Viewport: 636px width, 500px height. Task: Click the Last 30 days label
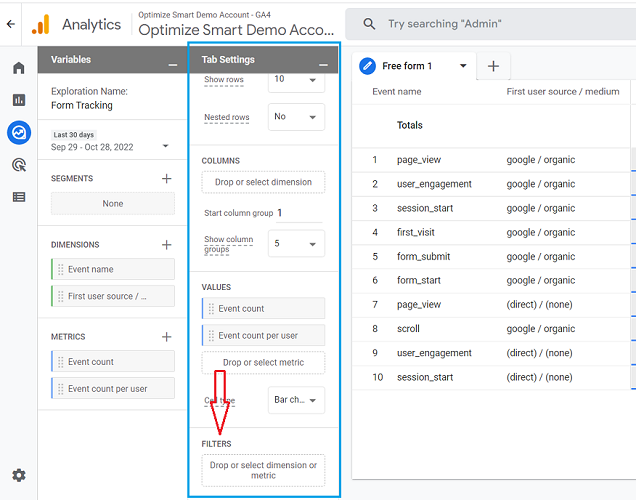tap(73, 135)
